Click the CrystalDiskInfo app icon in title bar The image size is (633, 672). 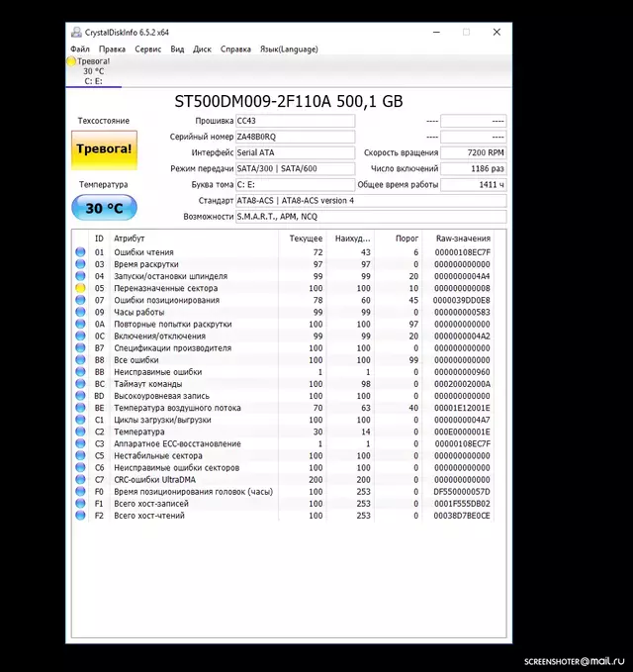(x=76, y=32)
